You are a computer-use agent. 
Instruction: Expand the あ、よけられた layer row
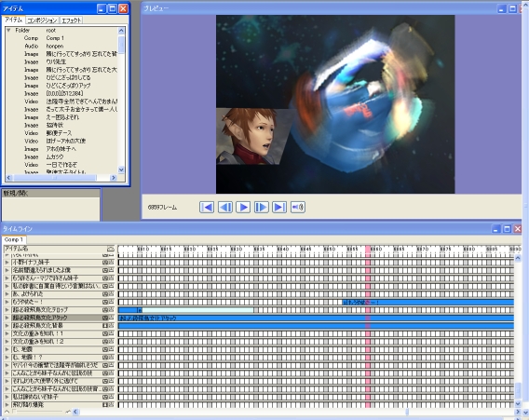coord(7,294)
